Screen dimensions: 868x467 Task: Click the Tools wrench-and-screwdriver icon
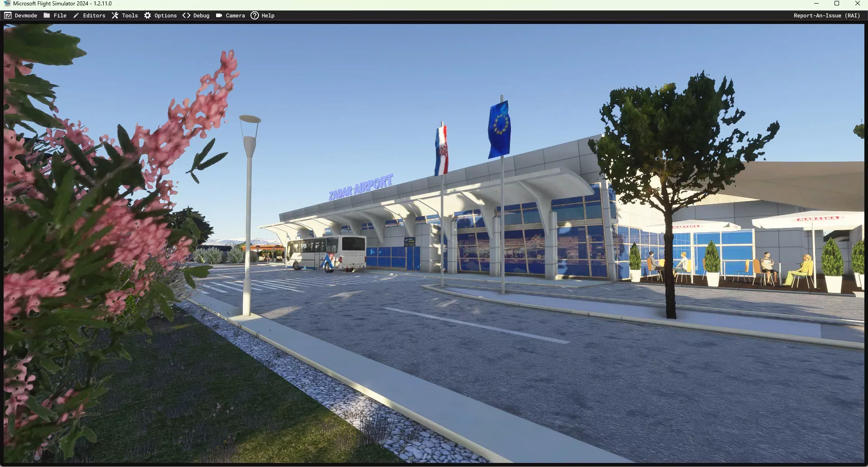(x=115, y=15)
